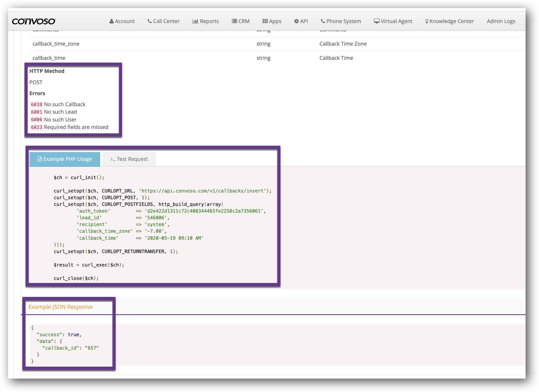Click the API gear icon
539x392 pixels.
[296, 21]
